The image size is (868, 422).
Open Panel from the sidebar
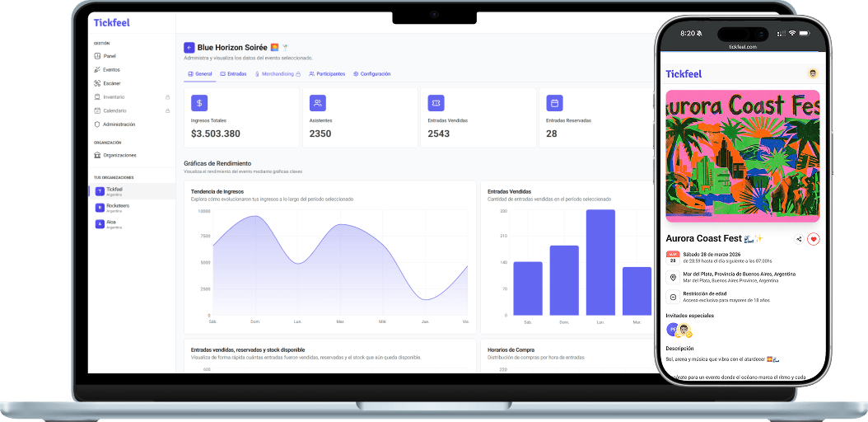(109, 55)
